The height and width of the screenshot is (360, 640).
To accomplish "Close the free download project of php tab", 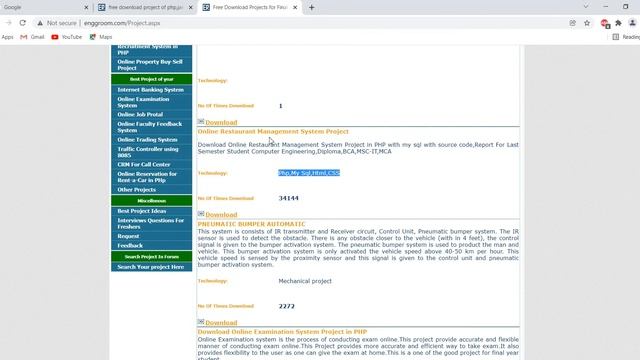I will pos(191,7).
